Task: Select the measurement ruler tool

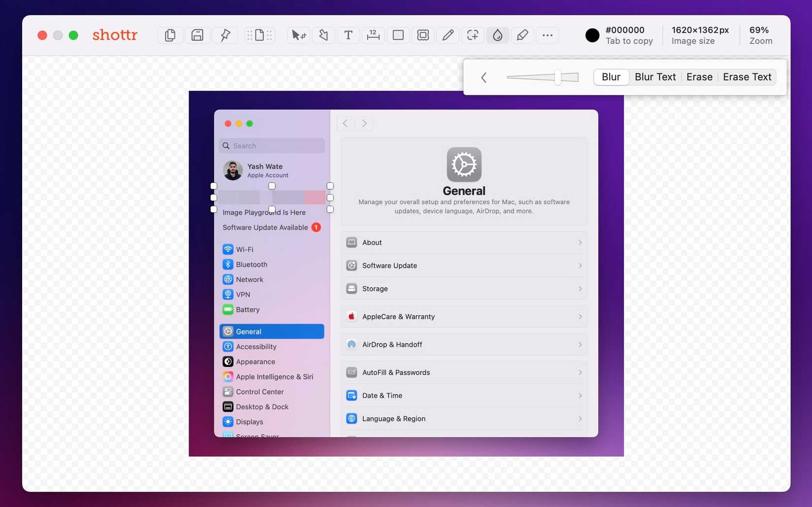Action: (373, 35)
